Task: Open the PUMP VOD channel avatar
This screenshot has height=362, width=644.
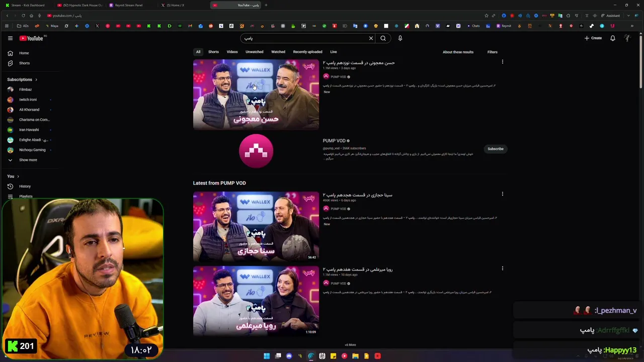Action: pos(256,151)
